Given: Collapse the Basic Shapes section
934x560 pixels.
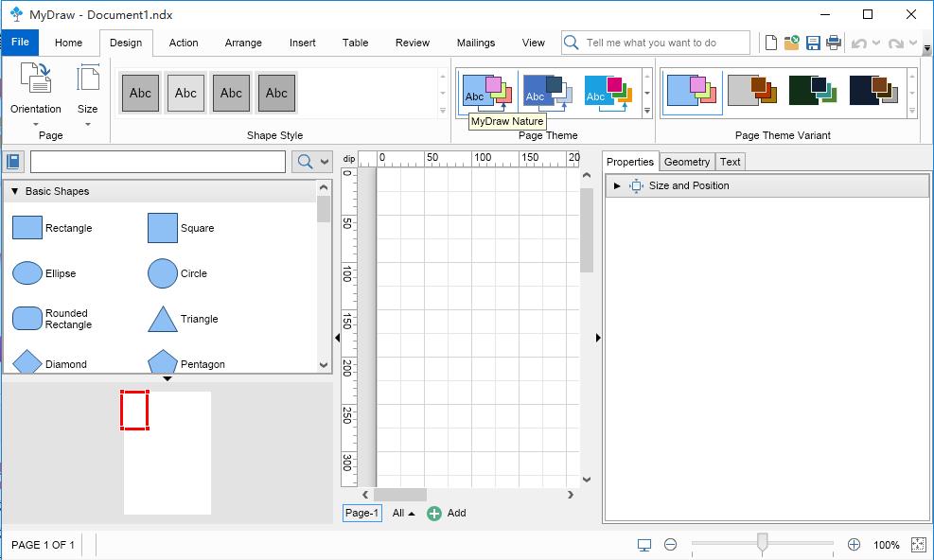Looking at the screenshot, I should click(15, 191).
